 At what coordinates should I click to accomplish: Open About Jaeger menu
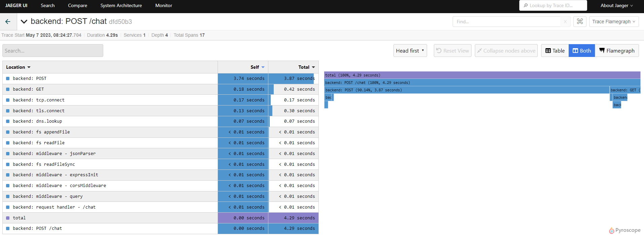[617, 5]
